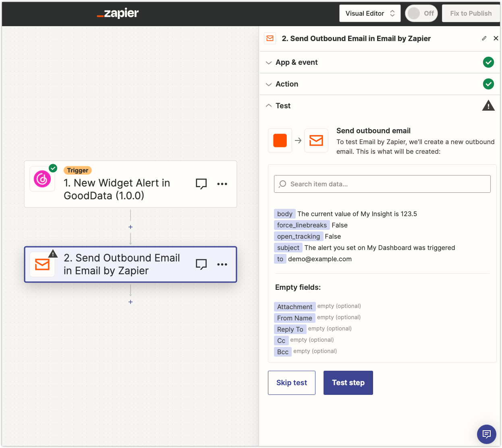Click the Skip test button
Screen dimensions: 502x448
point(292,383)
